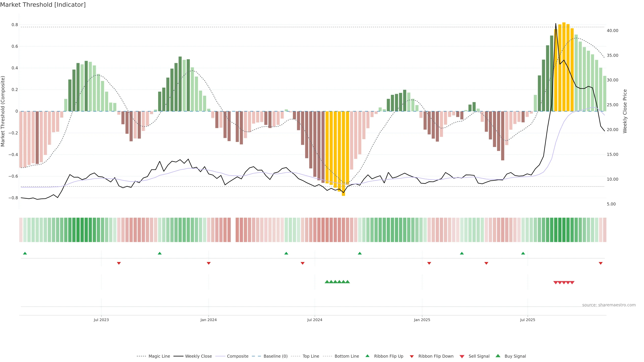The height and width of the screenshot is (362, 644).
Task: Click latest red Ribbon Flip Down marker
Action: tap(601, 263)
